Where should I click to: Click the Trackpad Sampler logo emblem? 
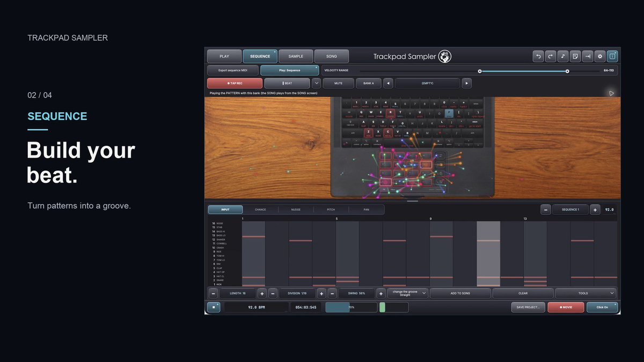pos(445,56)
